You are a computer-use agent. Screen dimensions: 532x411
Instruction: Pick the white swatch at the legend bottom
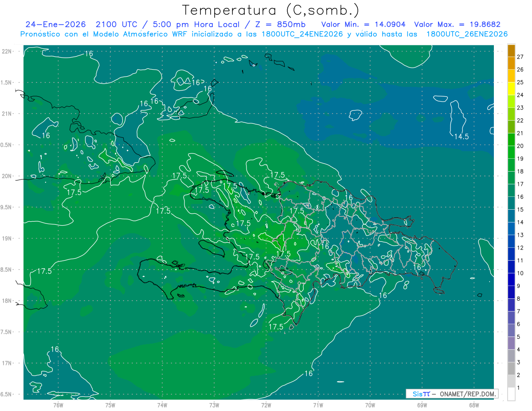[511, 394]
